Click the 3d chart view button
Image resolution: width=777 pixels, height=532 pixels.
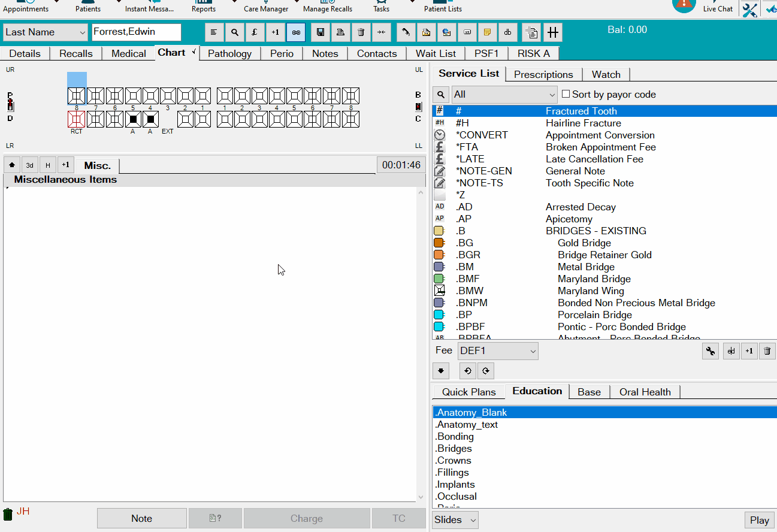[x=29, y=165]
